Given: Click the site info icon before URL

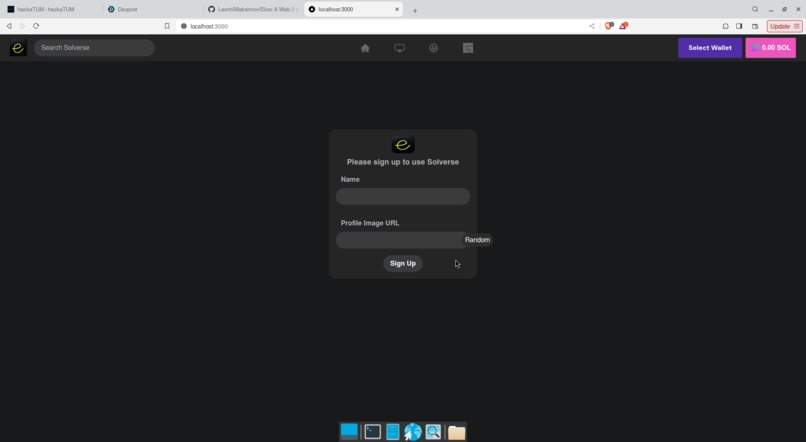Looking at the screenshot, I should click(x=184, y=26).
